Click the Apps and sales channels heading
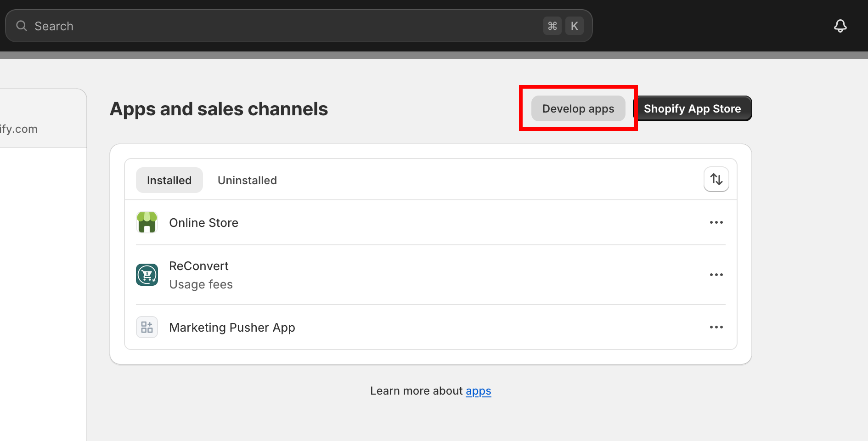This screenshot has width=868, height=441. 219,109
